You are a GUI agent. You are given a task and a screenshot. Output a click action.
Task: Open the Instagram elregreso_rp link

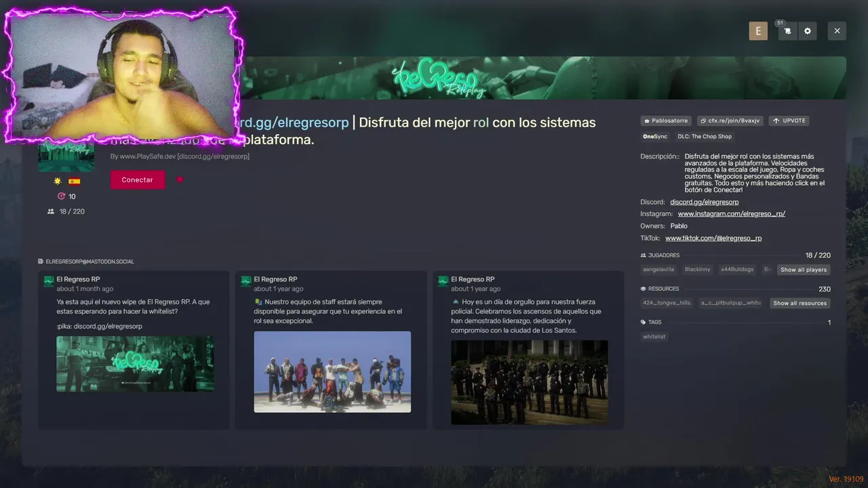pyautogui.click(x=731, y=213)
